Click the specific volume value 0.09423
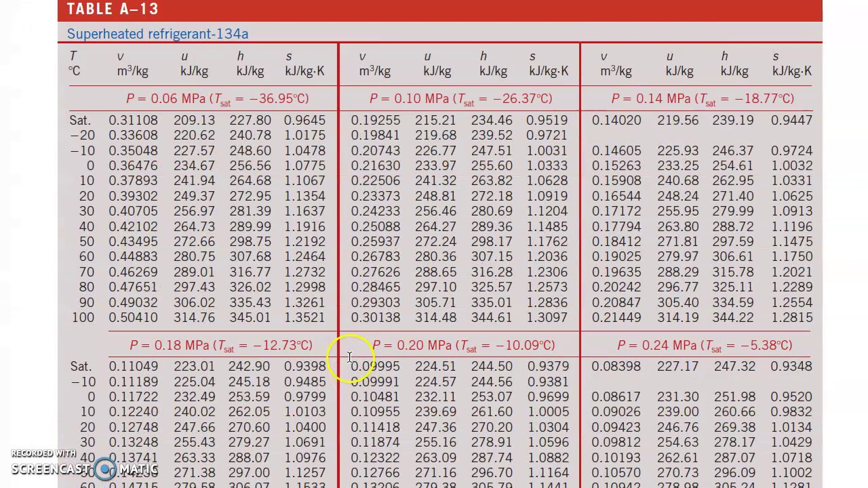Image resolution: width=868 pixels, height=488 pixels. tap(616, 428)
